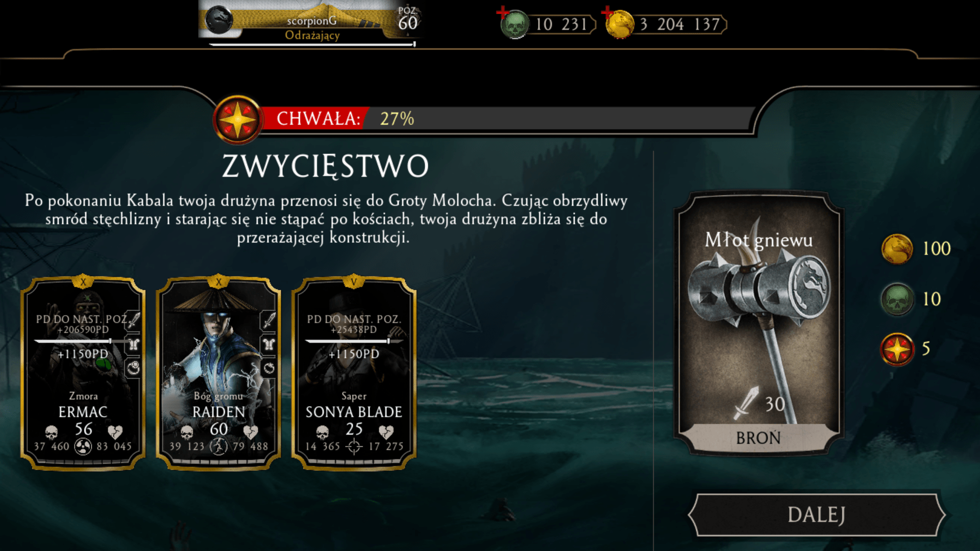Open the scorpionG player profile banner
This screenshot has height=551, width=980.
[x=310, y=23]
